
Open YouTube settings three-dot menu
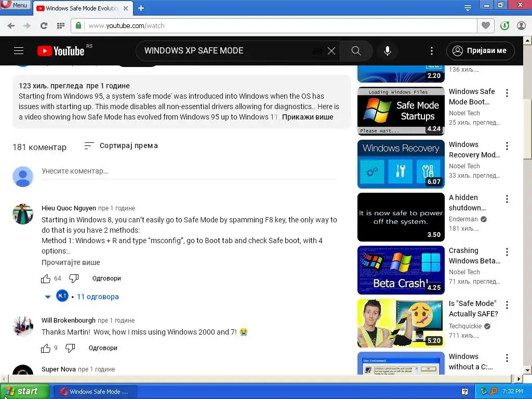click(432, 51)
